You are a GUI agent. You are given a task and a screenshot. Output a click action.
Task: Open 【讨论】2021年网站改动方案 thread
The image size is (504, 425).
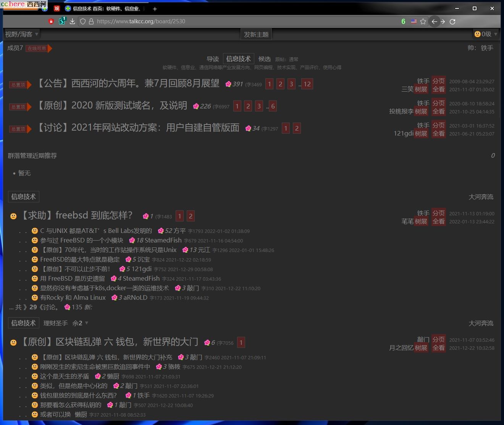137,128
